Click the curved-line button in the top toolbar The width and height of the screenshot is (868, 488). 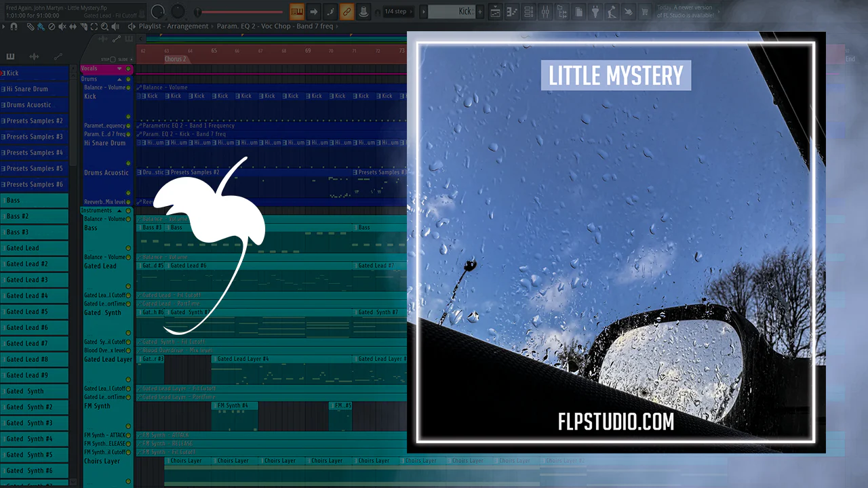point(330,12)
